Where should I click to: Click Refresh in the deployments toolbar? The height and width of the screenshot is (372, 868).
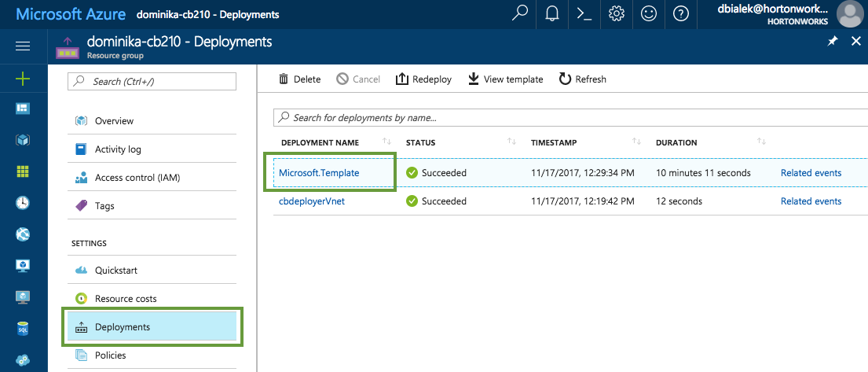[582, 79]
